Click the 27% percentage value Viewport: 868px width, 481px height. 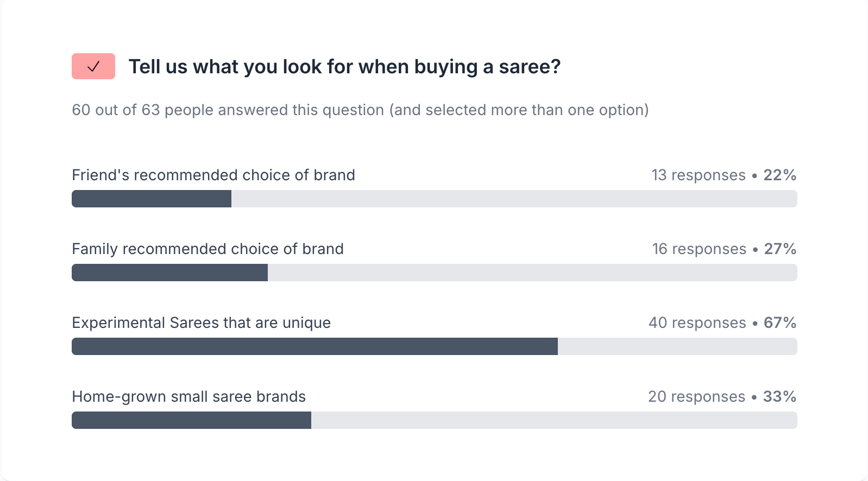(780, 249)
